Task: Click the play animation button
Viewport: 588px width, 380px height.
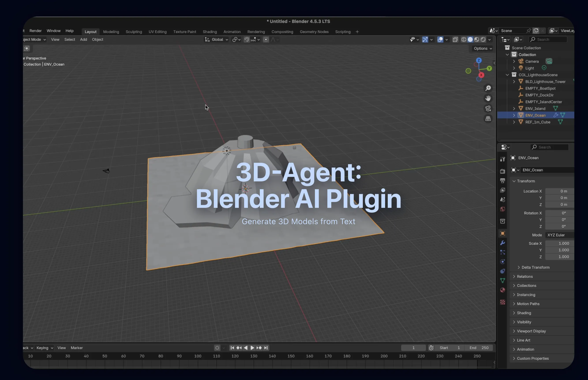Action: tap(252, 348)
